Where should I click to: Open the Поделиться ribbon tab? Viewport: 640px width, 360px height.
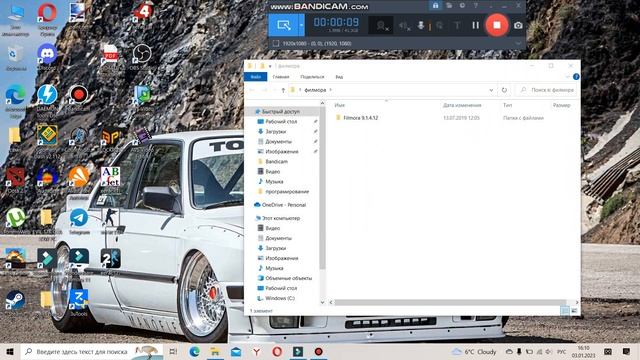[312, 77]
